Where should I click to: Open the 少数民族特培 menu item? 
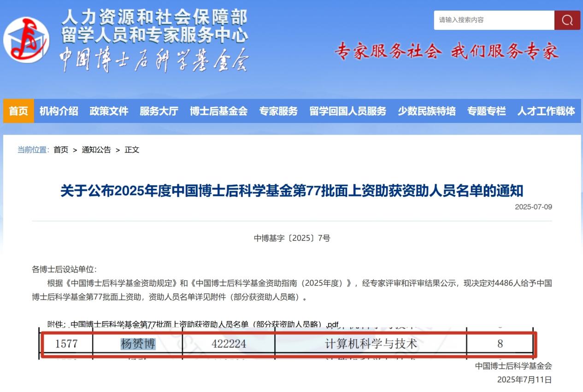point(427,111)
